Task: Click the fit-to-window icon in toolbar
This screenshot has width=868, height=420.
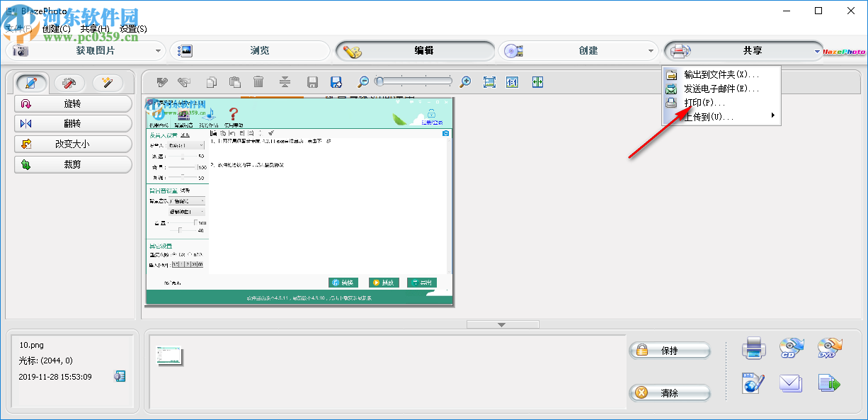Action: pyautogui.click(x=489, y=81)
